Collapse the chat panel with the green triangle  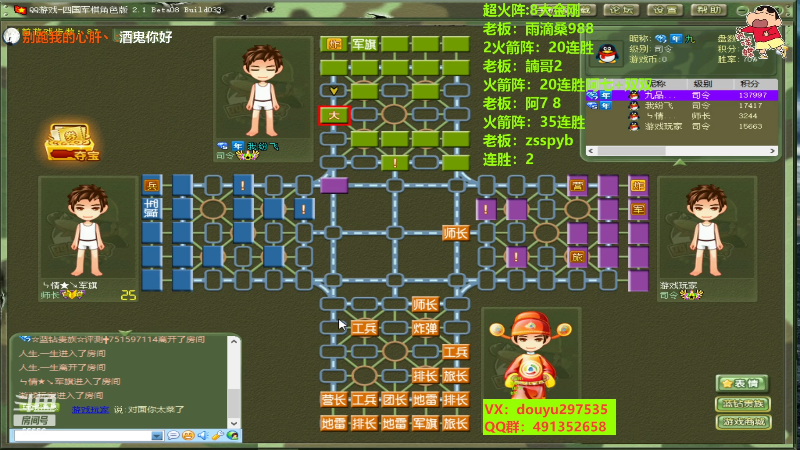[125, 332]
